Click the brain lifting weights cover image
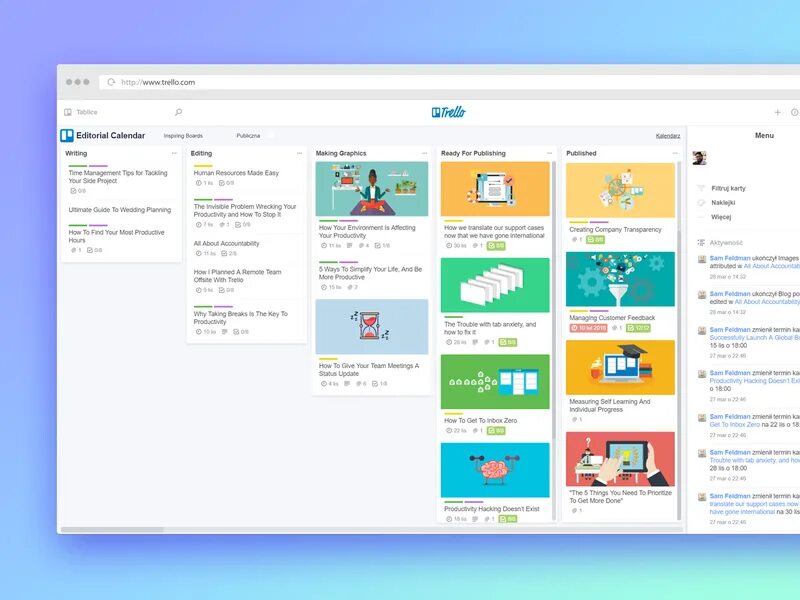Image resolution: width=800 pixels, height=600 pixels. point(495,470)
